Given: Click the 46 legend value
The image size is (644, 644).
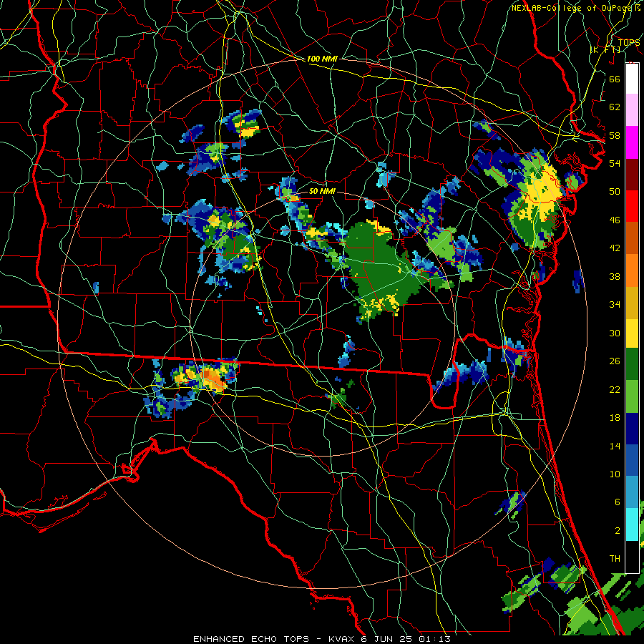Looking at the screenshot, I should tap(615, 220).
